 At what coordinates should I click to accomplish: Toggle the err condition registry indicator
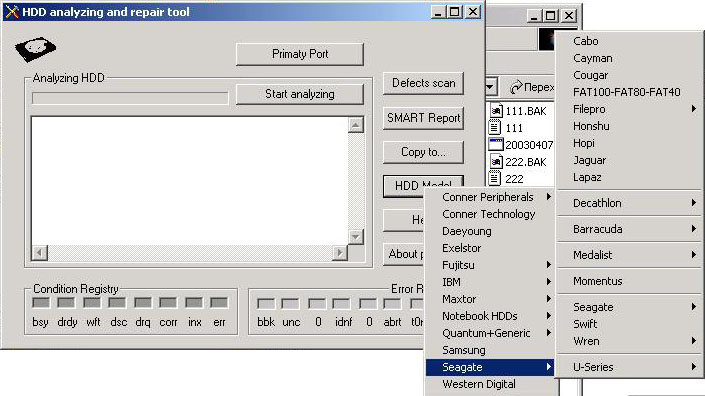click(219, 303)
